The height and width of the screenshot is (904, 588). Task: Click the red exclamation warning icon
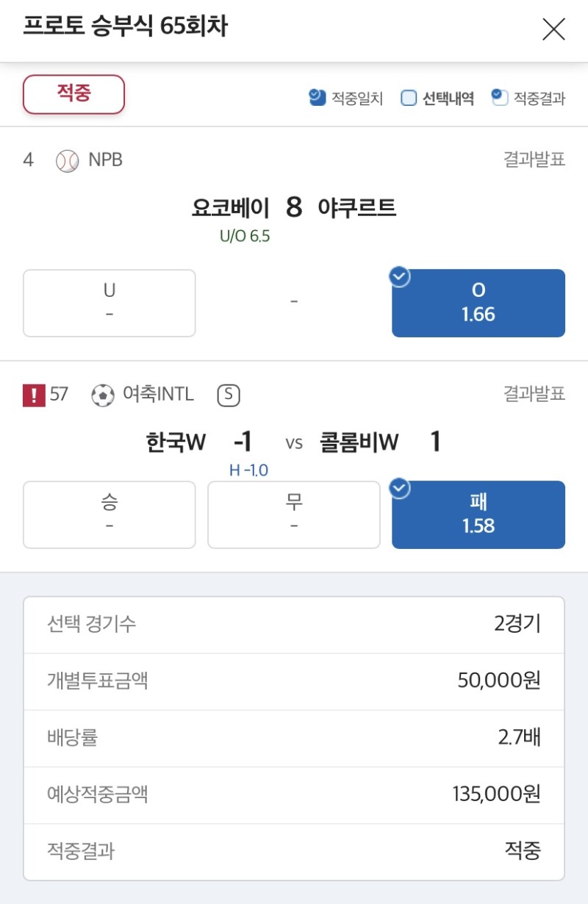click(34, 395)
